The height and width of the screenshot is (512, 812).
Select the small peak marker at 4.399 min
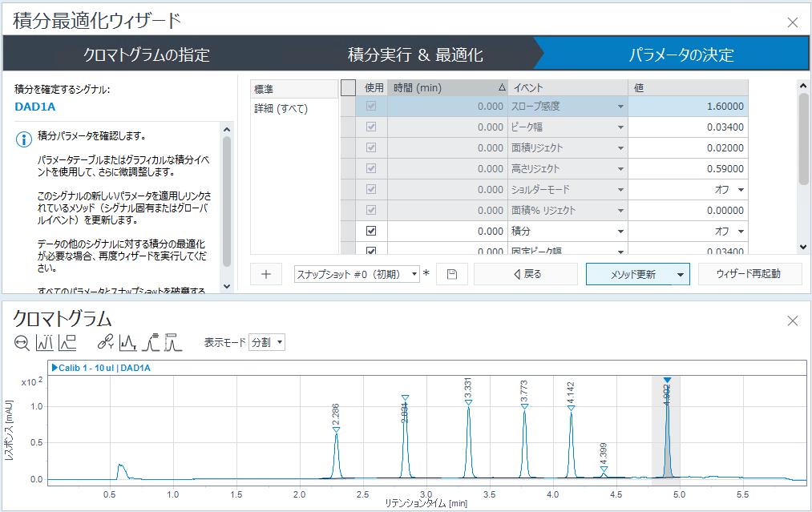[604, 470]
